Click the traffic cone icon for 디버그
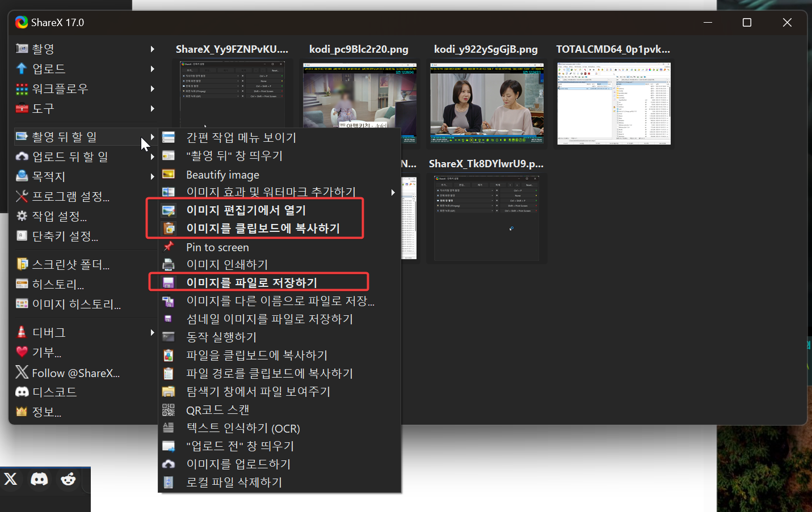The height and width of the screenshot is (512, 812). tap(22, 332)
